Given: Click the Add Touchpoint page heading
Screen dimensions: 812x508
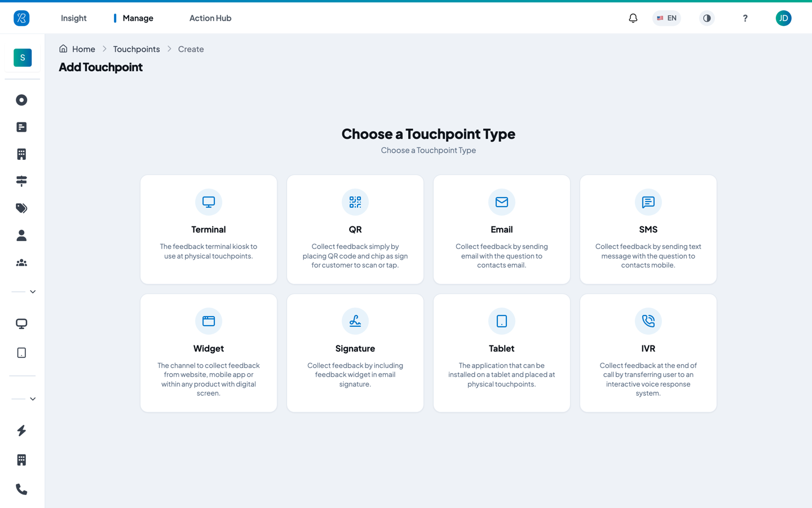Looking at the screenshot, I should [101, 67].
